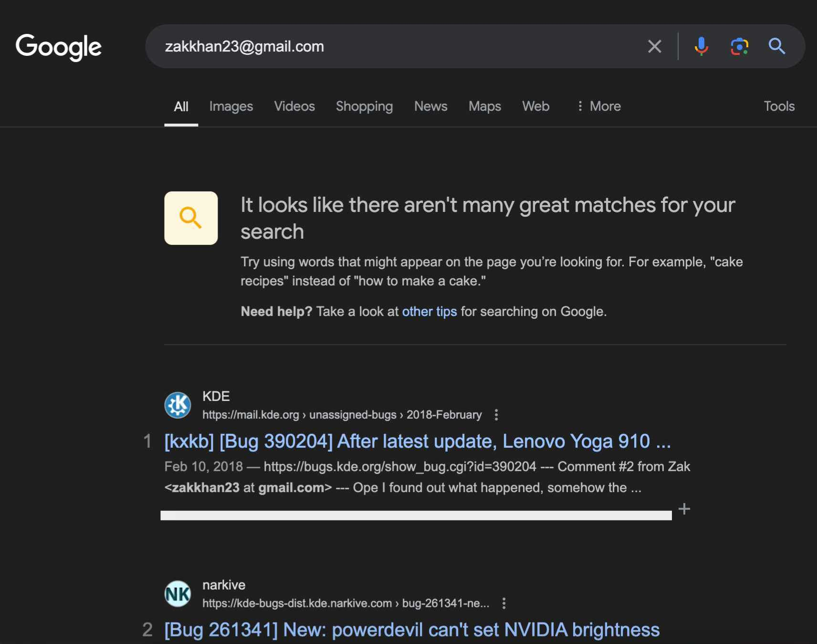This screenshot has width=817, height=644.
Task: Switch to the News tab
Action: (430, 106)
